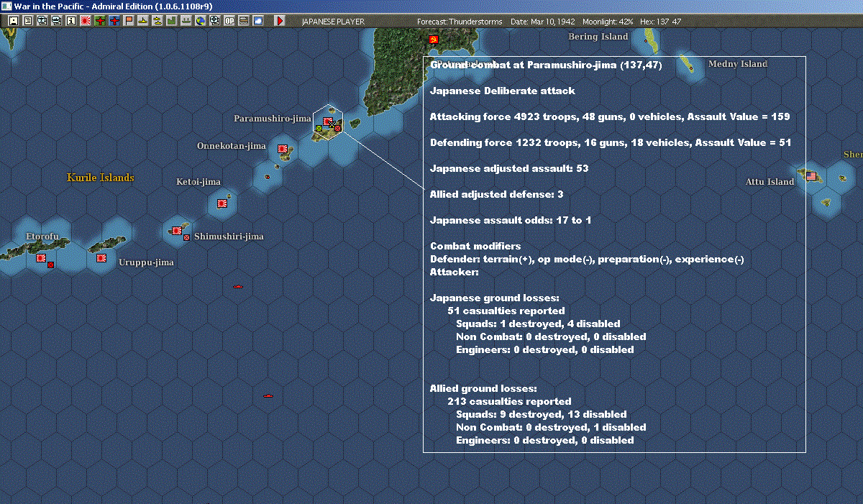
Task: Click the 'Combat modifiers' heading
Action: 475,247
